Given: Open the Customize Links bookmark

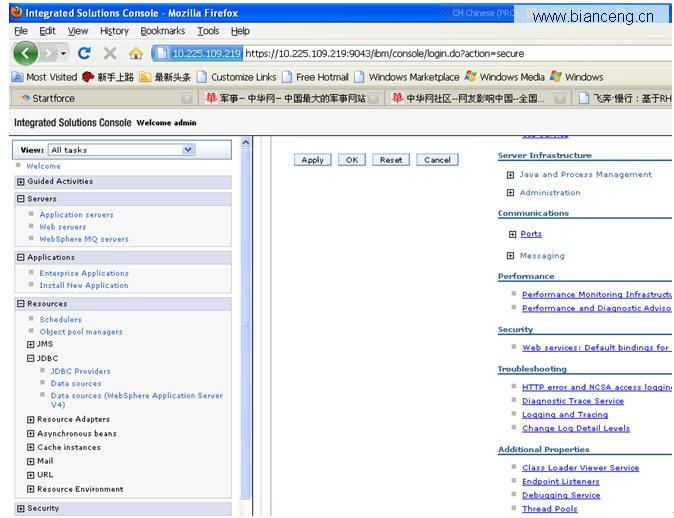Looking at the screenshot, I should tap(237, 77).
